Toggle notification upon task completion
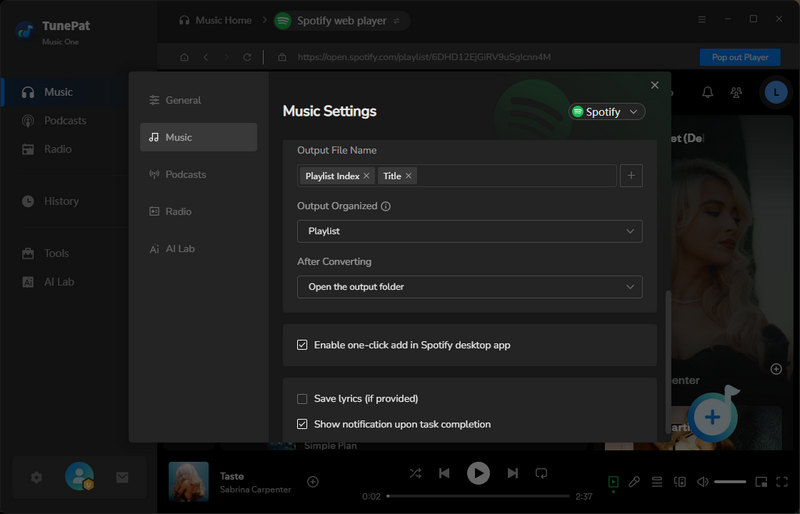800x514 pixels. (302, 424)
